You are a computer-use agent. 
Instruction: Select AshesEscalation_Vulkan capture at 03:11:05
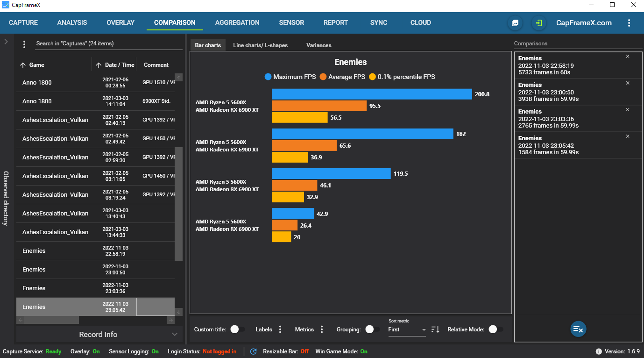point(95,176)
